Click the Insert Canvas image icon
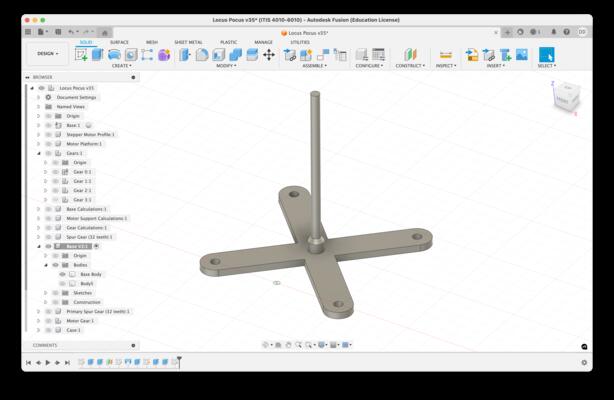 [x=522, y=55]
